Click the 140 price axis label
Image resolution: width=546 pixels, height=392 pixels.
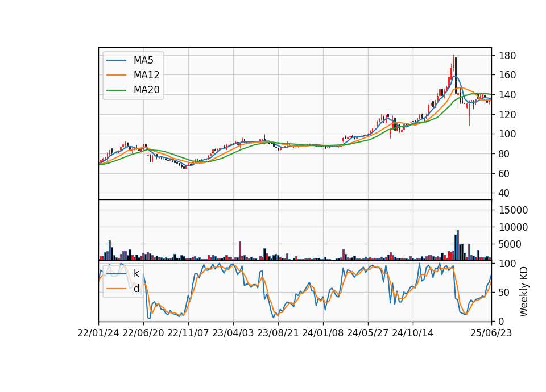[507, 95]
